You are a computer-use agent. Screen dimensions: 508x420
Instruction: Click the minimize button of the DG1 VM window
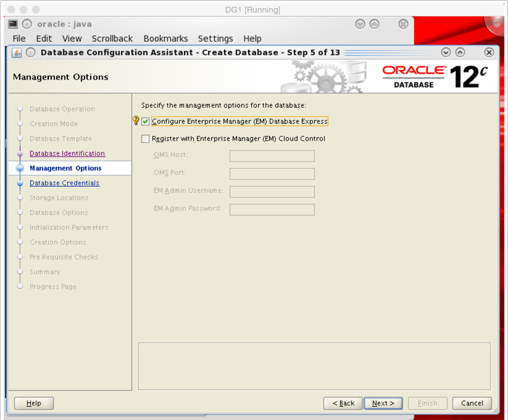23,10
